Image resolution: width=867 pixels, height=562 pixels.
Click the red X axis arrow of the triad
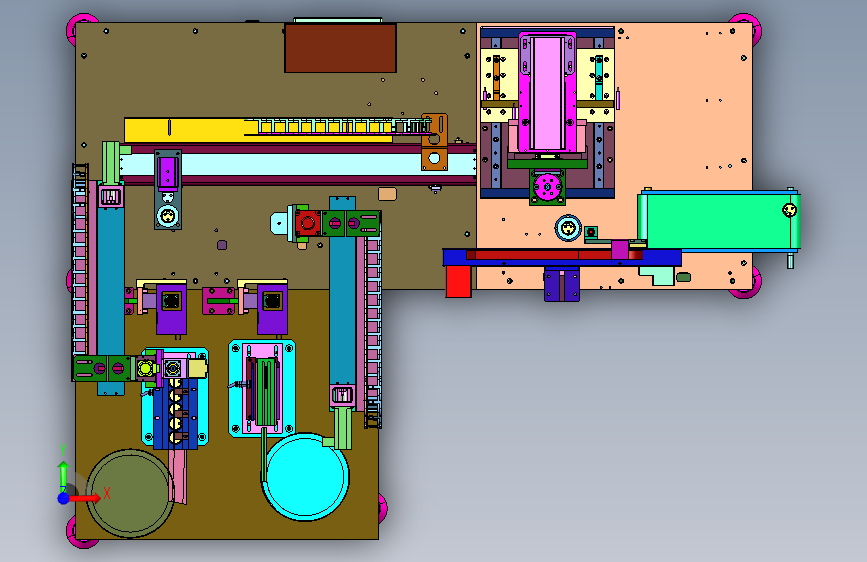click(84, 498)
